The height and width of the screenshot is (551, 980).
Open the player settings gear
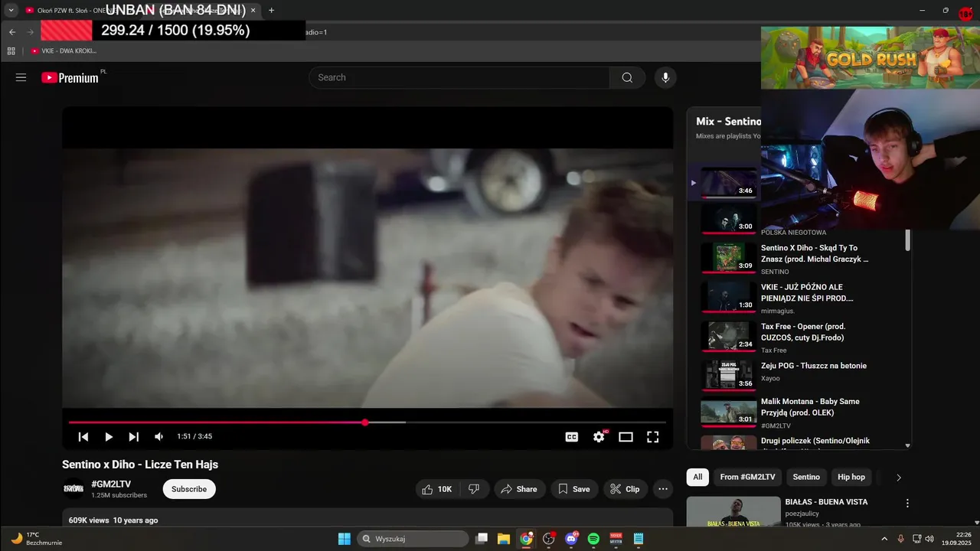(599, 437)
